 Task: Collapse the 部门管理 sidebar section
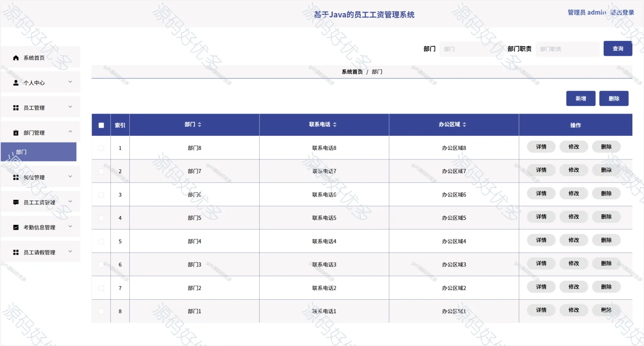pos(70,132)
